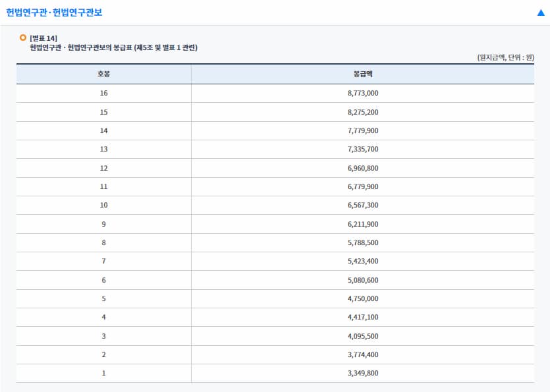Select salary value 3,774,400
The image size is (550, 392).
pos(363,355)
